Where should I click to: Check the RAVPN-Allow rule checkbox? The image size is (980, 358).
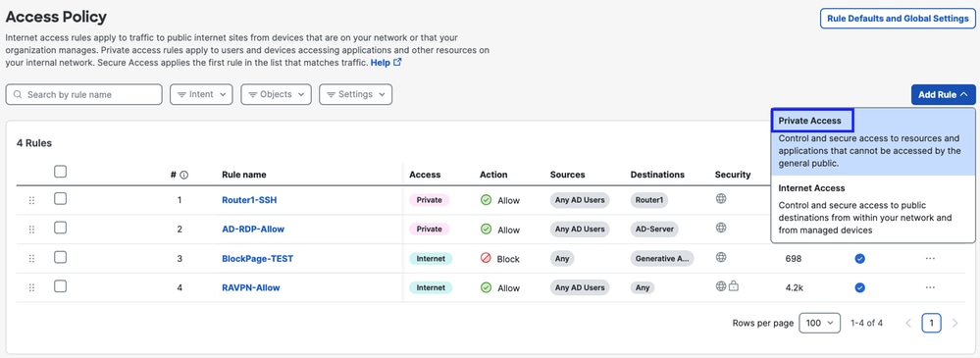point(60,286)
